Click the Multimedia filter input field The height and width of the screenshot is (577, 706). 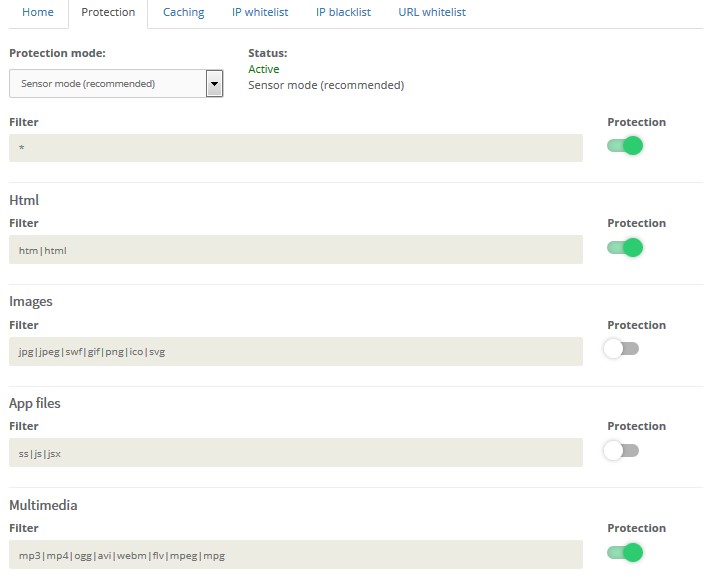[x=295, y=554]
